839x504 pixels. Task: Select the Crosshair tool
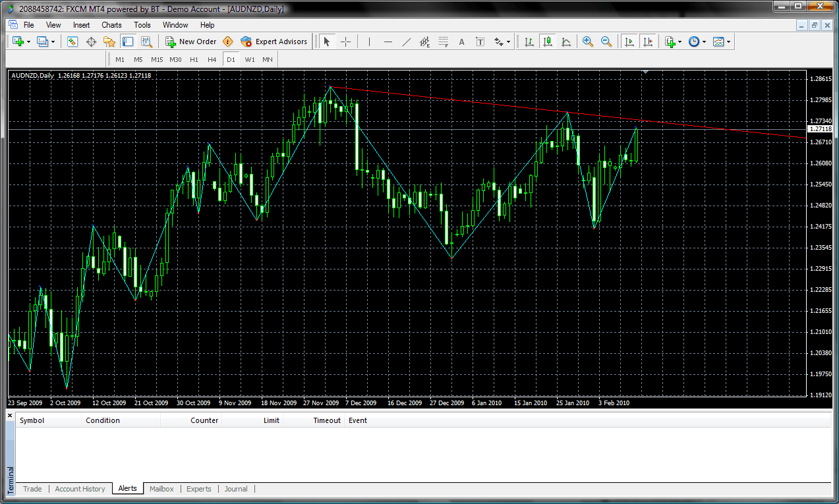[345, 42]
